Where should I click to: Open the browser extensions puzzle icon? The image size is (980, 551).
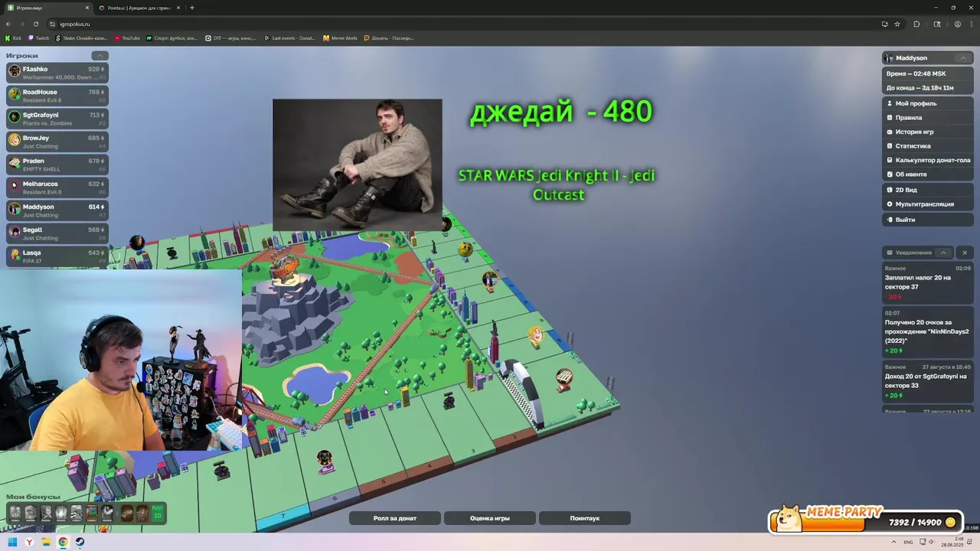[916, 24]
